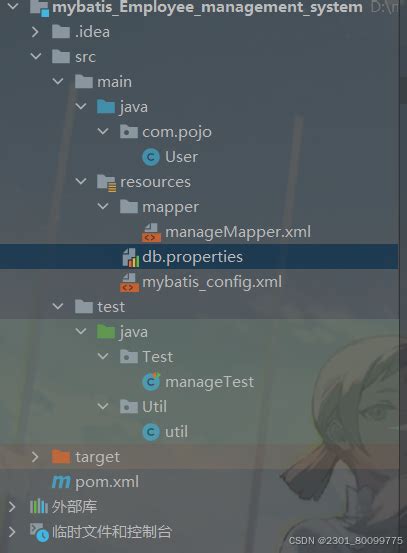This screenshot has height=553, width=407.
Task: Select the mybatis_Employee_management_system project root
Action: pos(207,7)
